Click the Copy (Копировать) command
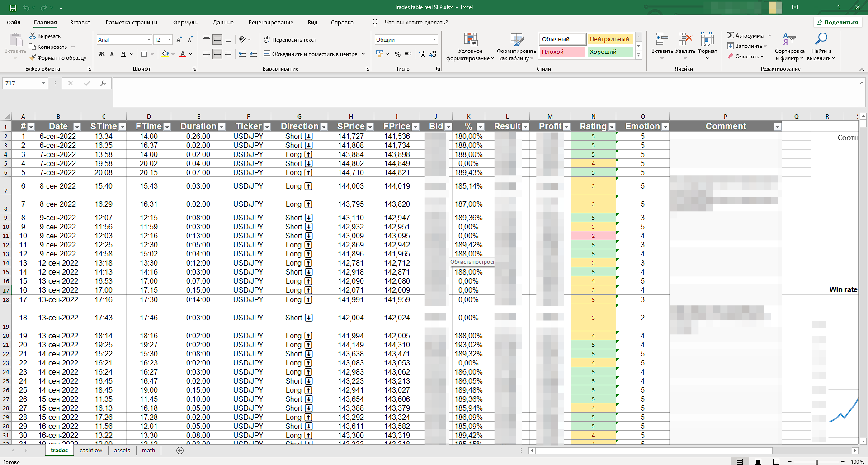 (48, 47)
